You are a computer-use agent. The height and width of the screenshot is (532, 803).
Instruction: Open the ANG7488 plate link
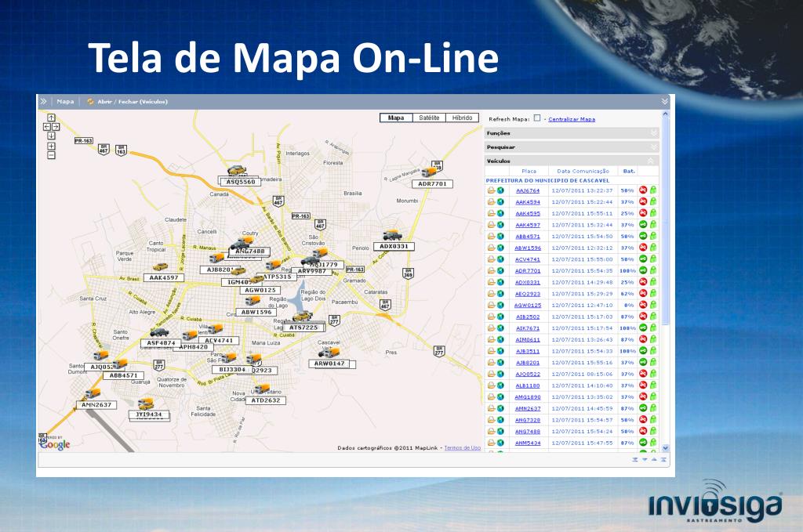tap(528, 431)
